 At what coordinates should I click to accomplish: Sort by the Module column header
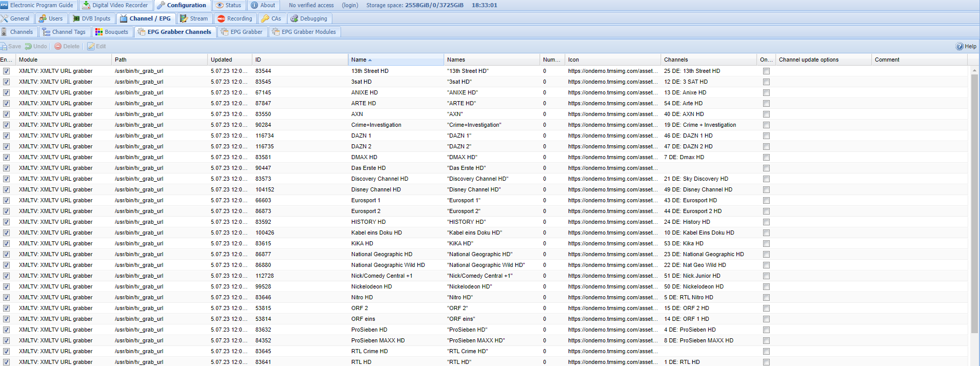pos(64,60)
